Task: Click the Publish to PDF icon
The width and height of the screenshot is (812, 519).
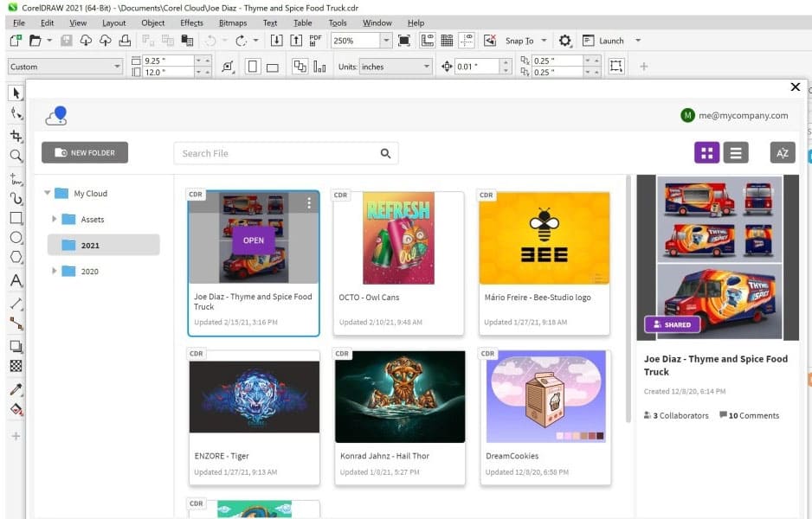Action: pyautogui.click(x=315, y=41)
